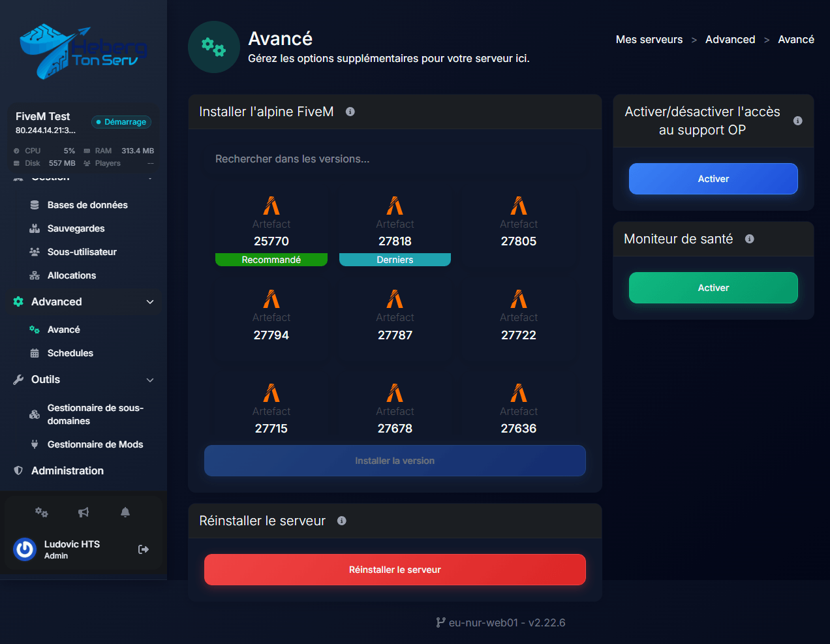Image resolution: width=830 pixels, height=644 pixels.
Task: Open the Sauvegardes page
Action: click(76, 228)
